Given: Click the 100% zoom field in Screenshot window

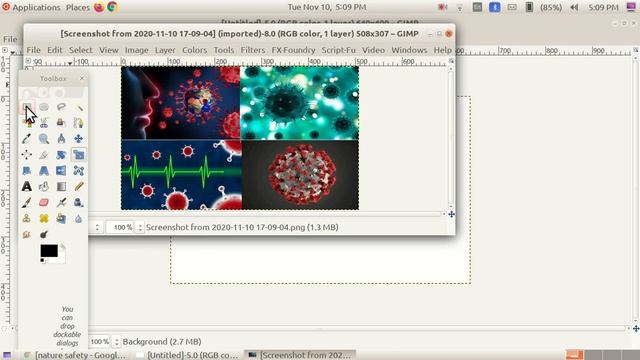Looking at the screenshot, I should (121, 227).
